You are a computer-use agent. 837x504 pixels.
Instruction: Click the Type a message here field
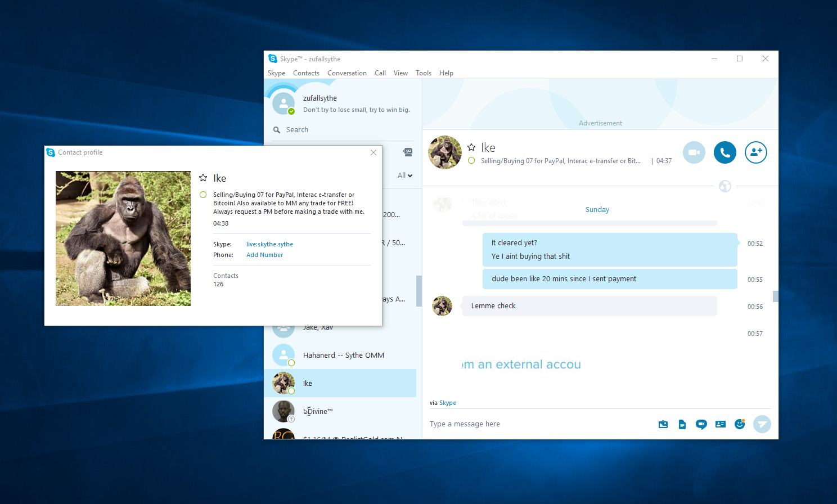coord(540,424)
